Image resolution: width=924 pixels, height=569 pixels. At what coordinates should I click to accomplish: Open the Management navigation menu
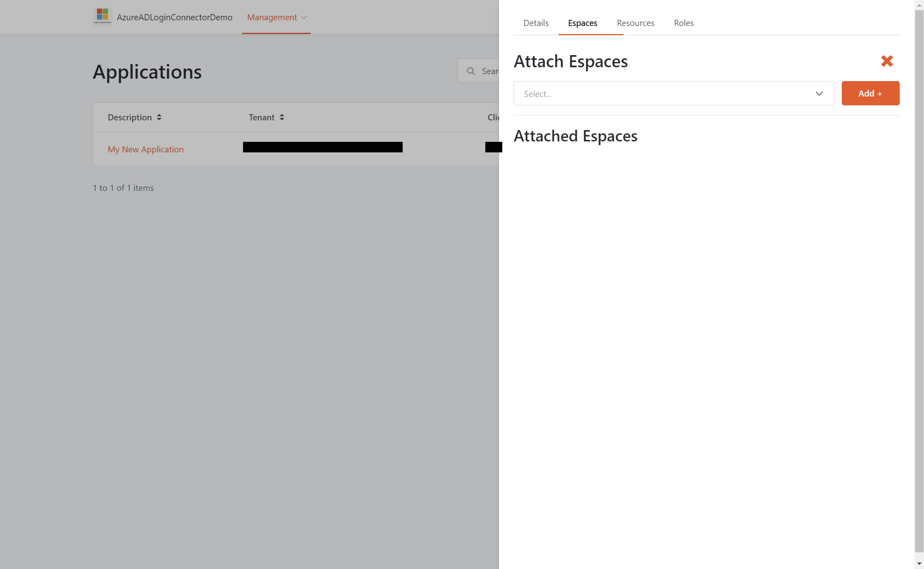272,17
